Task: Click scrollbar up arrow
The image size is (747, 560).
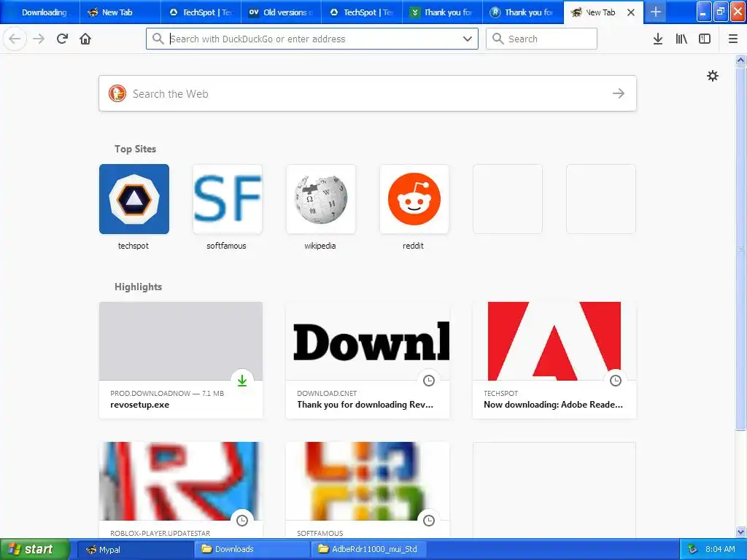Action: pos(740,60)
